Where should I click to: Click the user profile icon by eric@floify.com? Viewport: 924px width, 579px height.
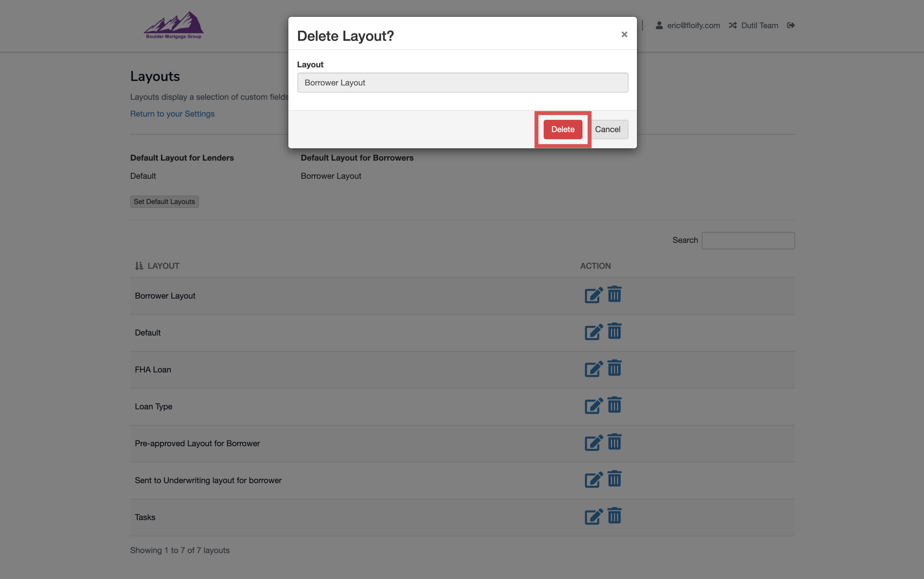[x=659, y=25]
